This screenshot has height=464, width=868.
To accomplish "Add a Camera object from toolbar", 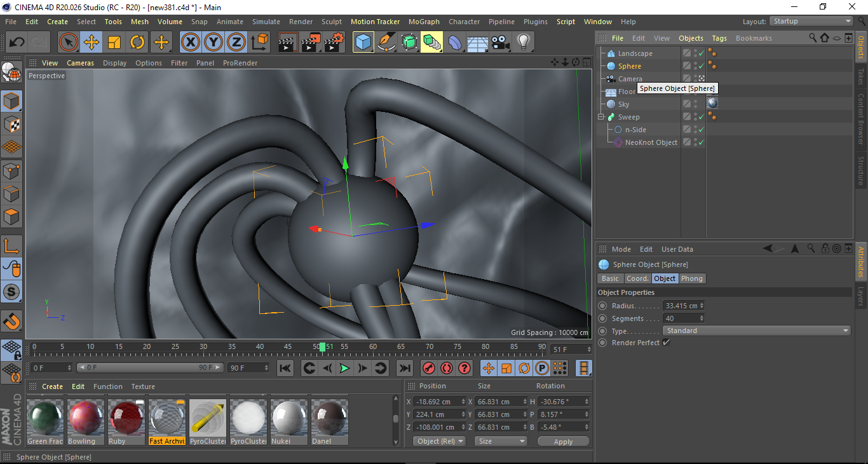I will [x=501, y=43].
